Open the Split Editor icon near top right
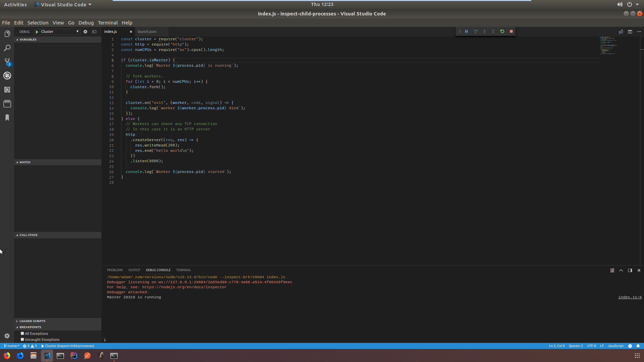 630,32
